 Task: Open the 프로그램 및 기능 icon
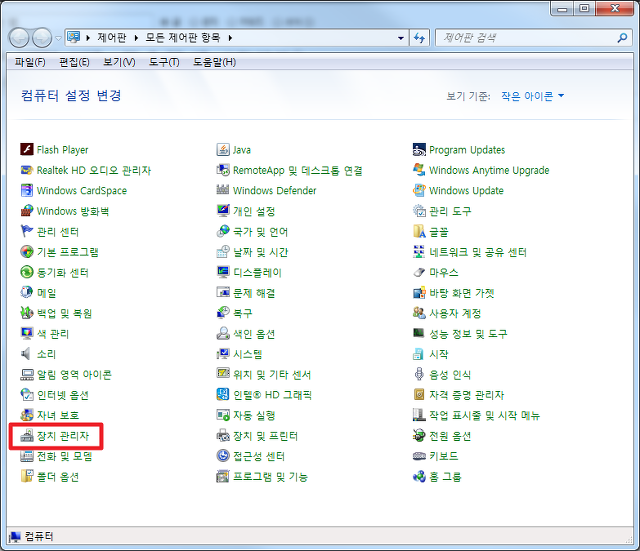pos(223,476)
